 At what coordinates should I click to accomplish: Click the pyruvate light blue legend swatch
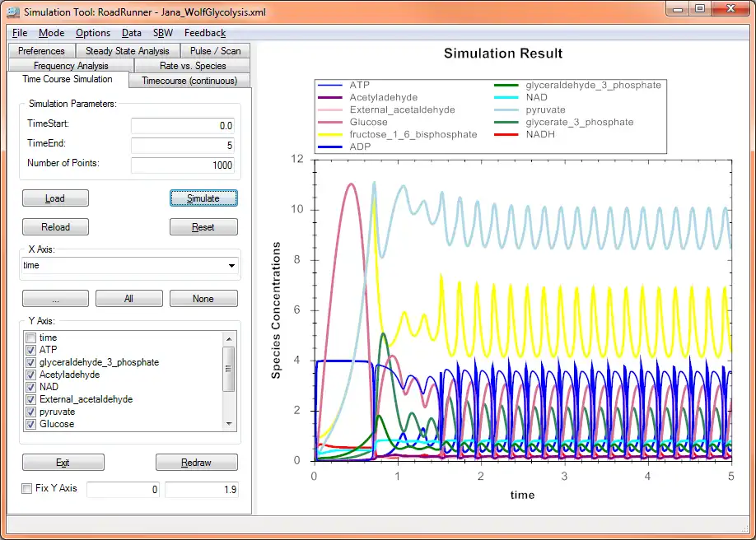coord(506,110)
